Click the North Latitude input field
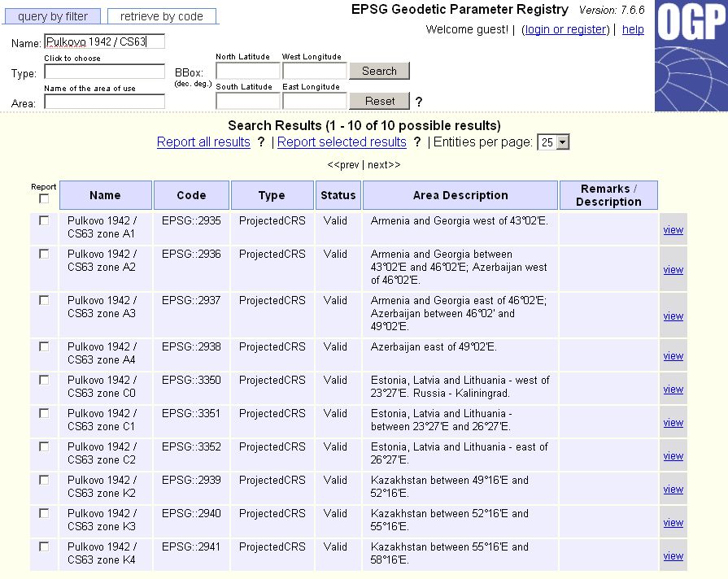This screenshot has height=579, width=728. [x=248, y=72]
